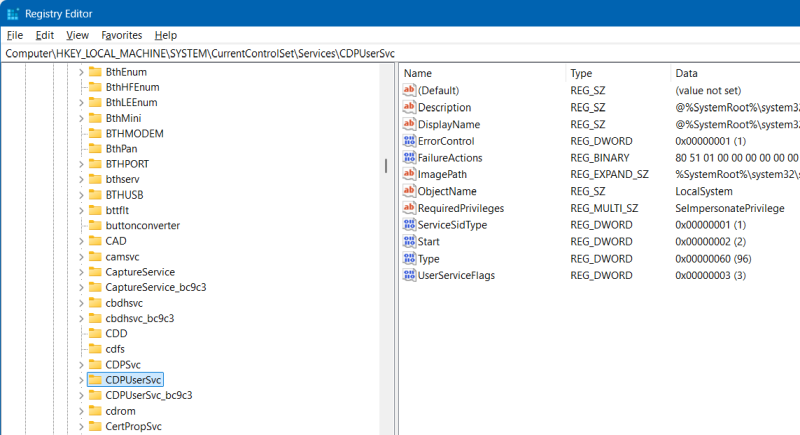Click the folder icon next to BthEnum
Viewport: 800px width, 435px height.
pos(96,73)
